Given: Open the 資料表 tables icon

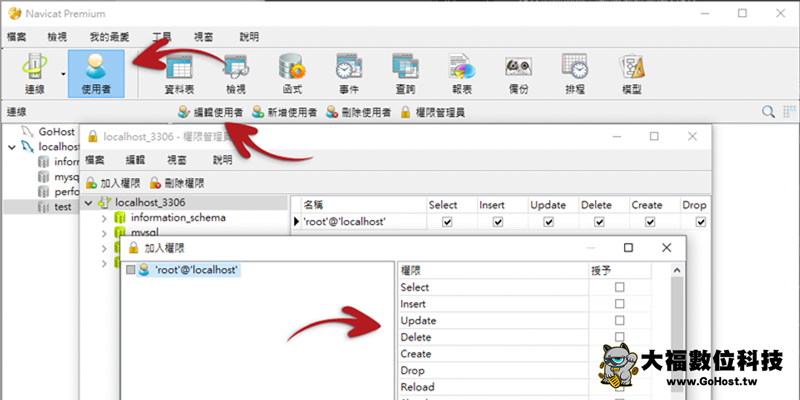Looking at the screenshot, I should point(178,73).
